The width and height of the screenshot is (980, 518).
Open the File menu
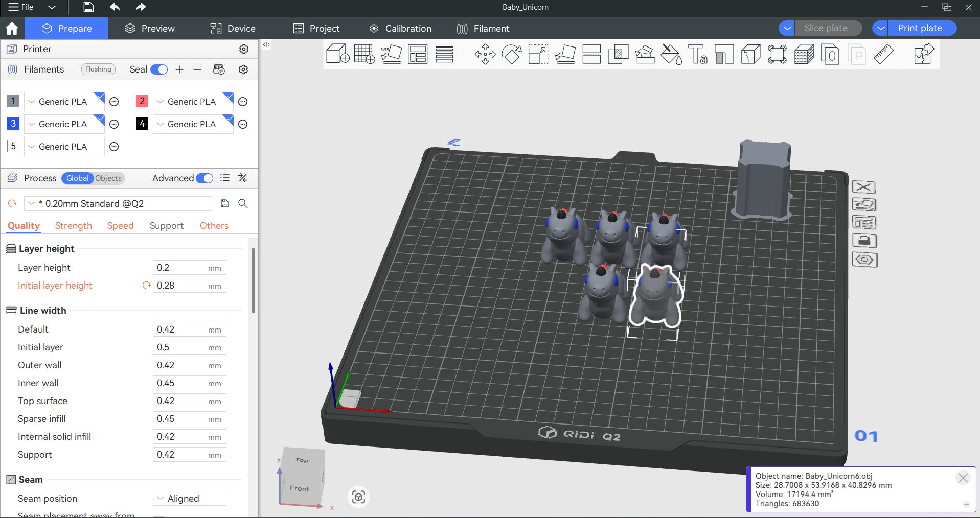[20, 7]
